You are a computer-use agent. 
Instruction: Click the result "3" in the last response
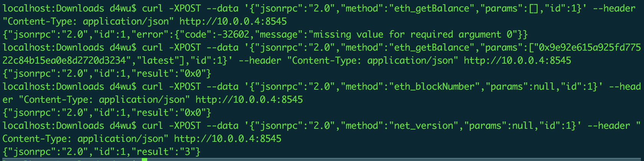[x=187, y=152]
